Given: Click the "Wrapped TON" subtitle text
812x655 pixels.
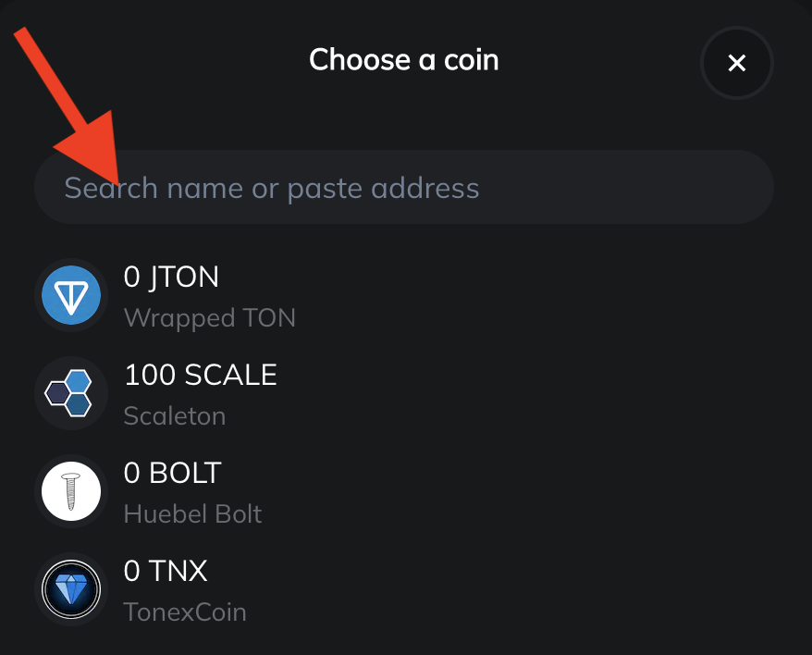Looking at the screenshot, I should [209, 318].
